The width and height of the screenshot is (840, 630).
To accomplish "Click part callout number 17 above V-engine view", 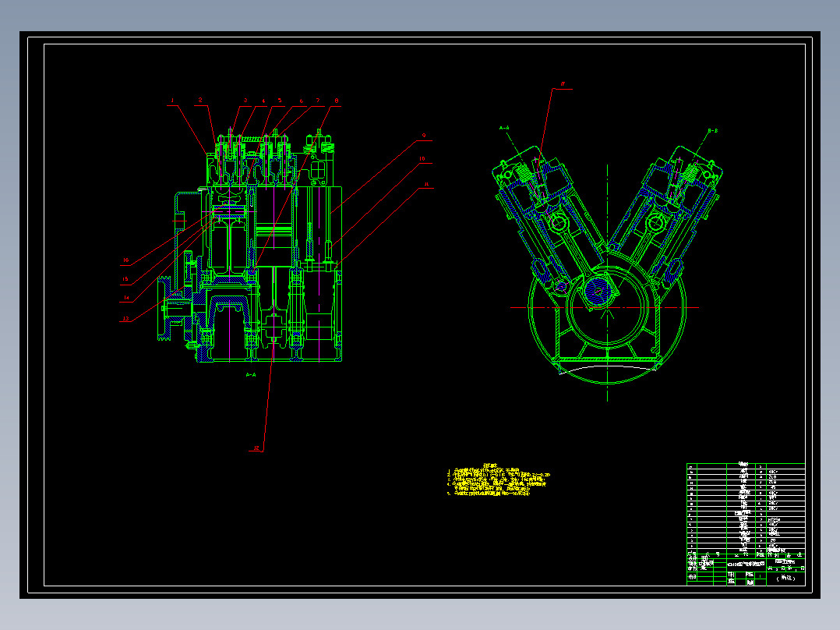I will click(x=563, y=84).
